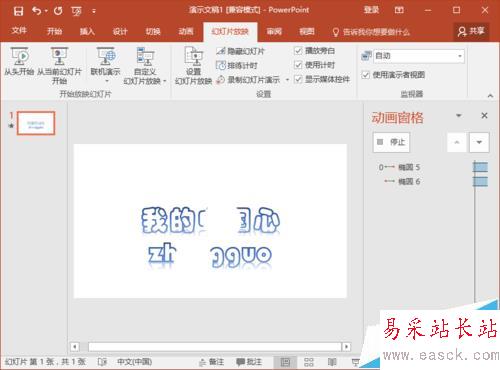Viewport: 500px width, 370px height.
Task: Click the 共享 share button
Action: (471, 31)
